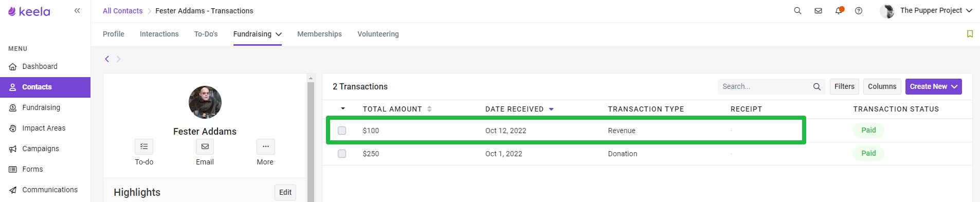This screenshot has width=980, height=202.
Task: Open the More options ellipsis button
Action: [x=265, y=146]
